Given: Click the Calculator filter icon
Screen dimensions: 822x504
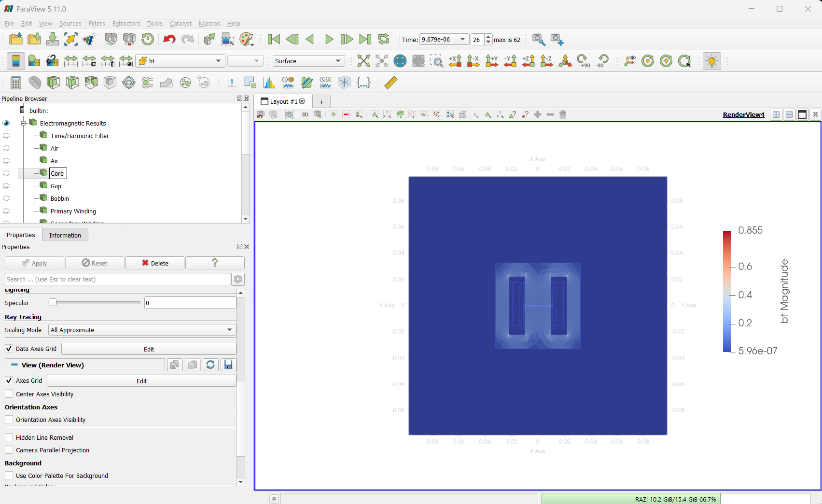Looking at the screenshot, I should [x=16, y=83].
